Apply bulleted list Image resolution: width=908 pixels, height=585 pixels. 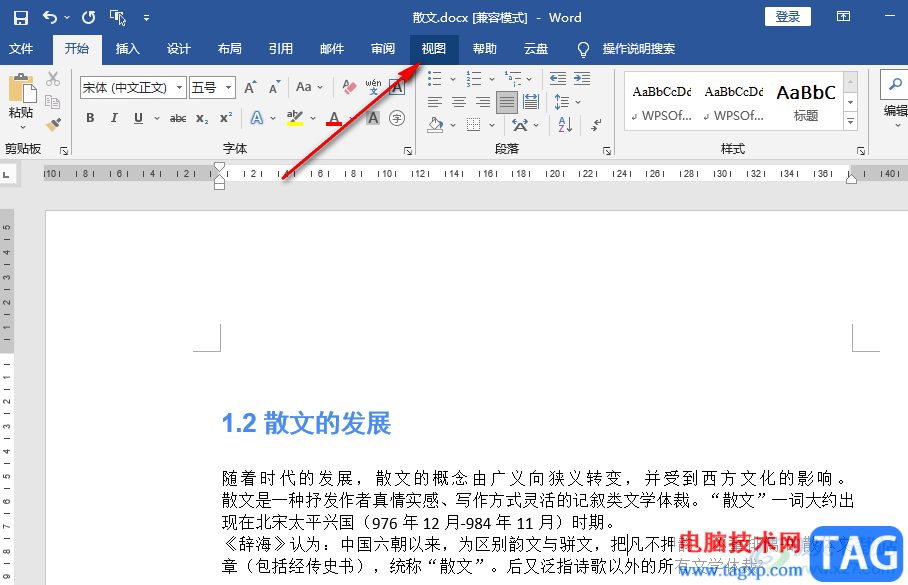coord(435,78)
